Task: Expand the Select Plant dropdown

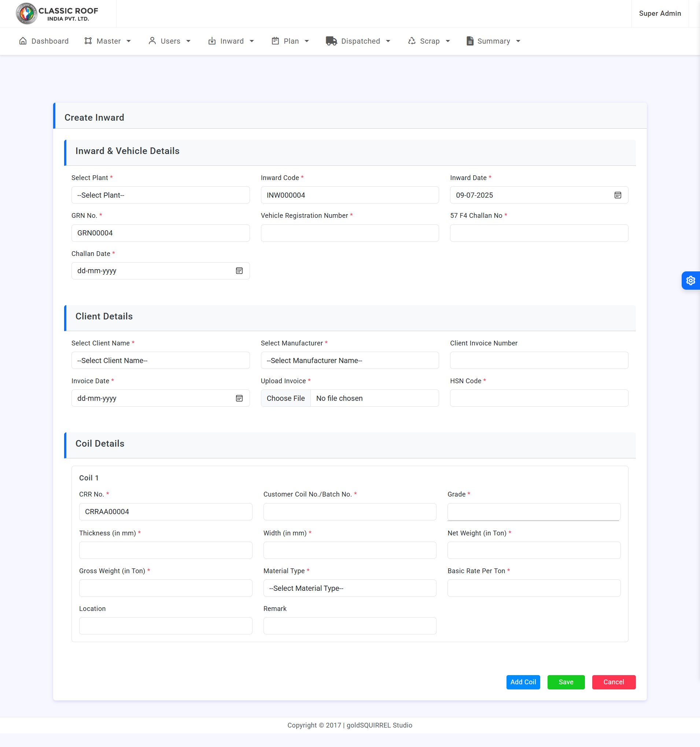Action: [161, 195]
